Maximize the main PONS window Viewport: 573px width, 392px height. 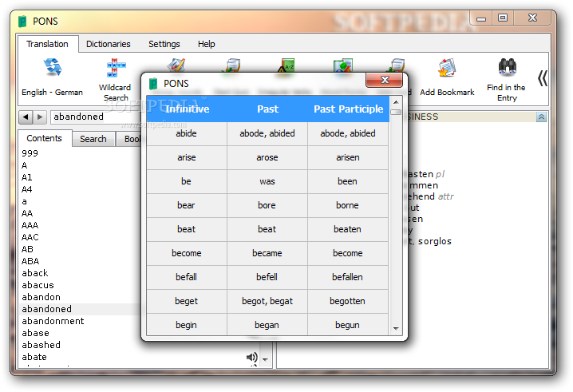[503, 18]
